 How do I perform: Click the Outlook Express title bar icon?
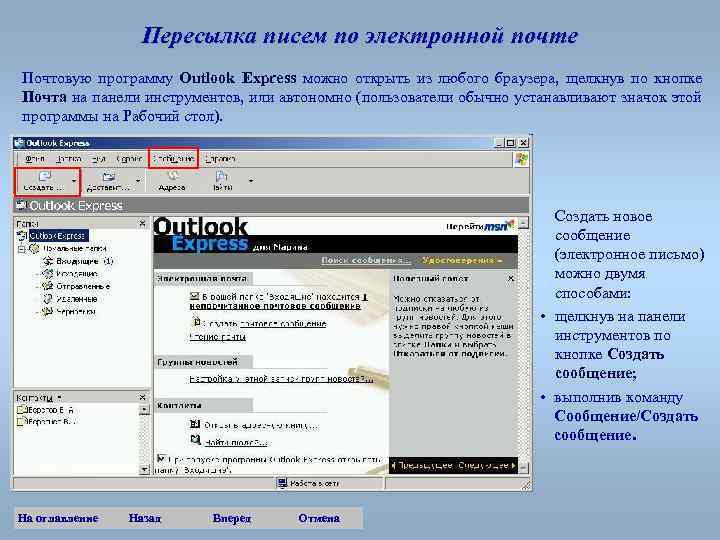(19, 143)
